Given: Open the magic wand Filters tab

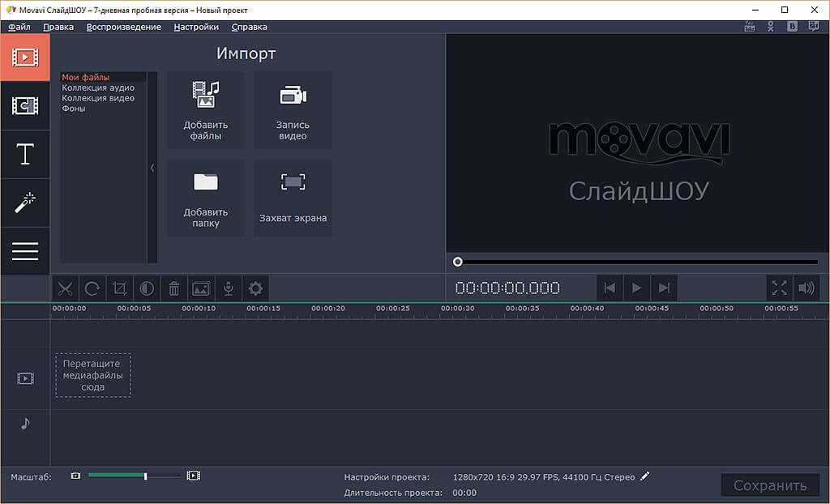Looking at the screenshot, I should [25, 203].
